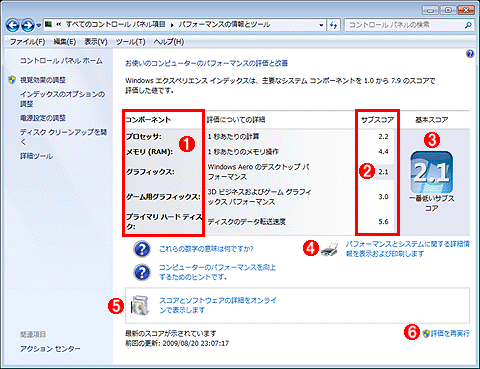Open the ファイル(F) menu
Image resolution: width=480 pixels, height=369 pixels.
point(27,42)
